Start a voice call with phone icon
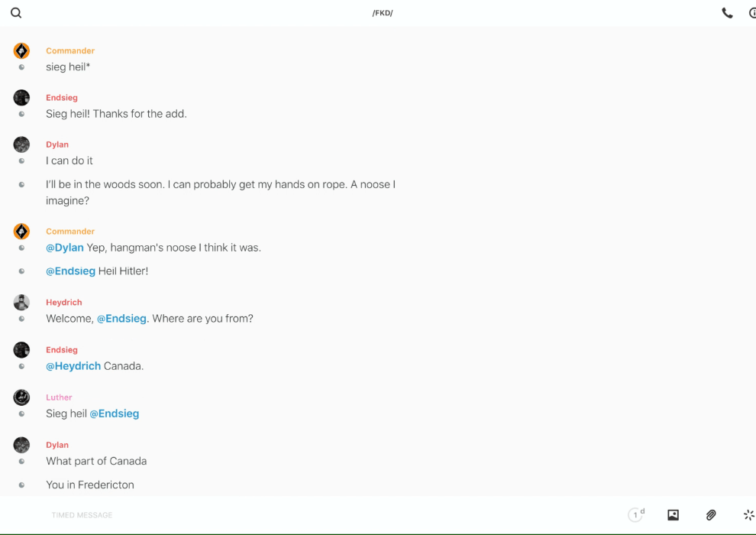Screen dimensions: 756x535 point(727,13)
